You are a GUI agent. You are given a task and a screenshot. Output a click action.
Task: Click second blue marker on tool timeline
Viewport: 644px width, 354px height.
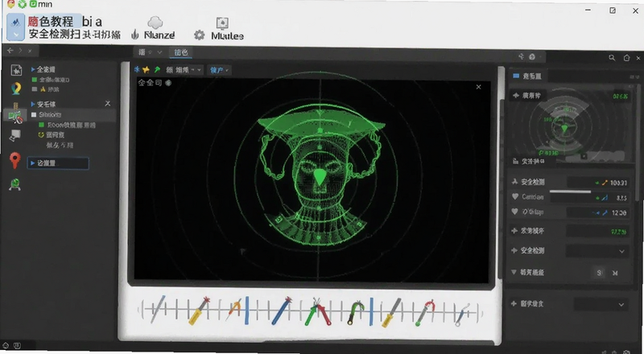point(371,311)
